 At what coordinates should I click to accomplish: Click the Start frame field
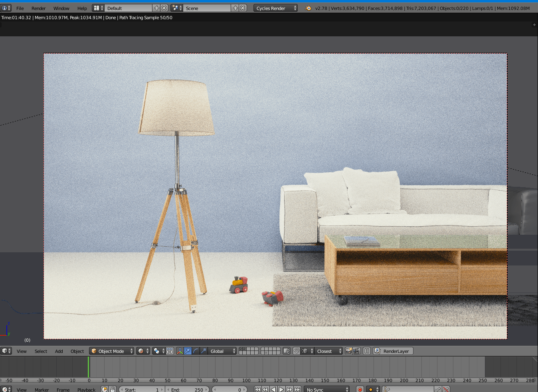(142, 390)
